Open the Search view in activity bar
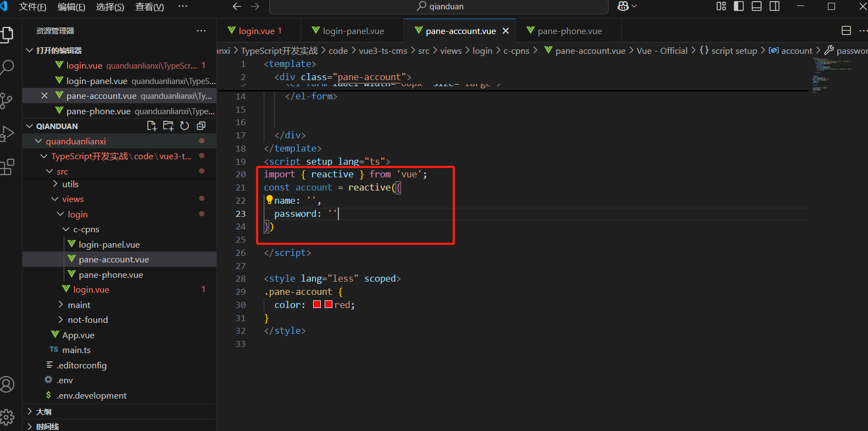868x431 pixels. pos(7,67)
